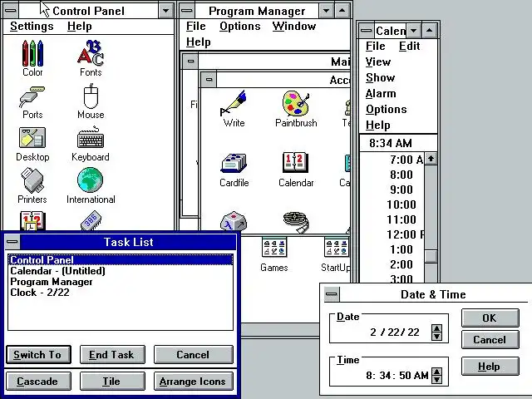Minimize the Control Panel window
This screenshot has height=399, width=532.
pyautogui.click(x=166, y=11)
